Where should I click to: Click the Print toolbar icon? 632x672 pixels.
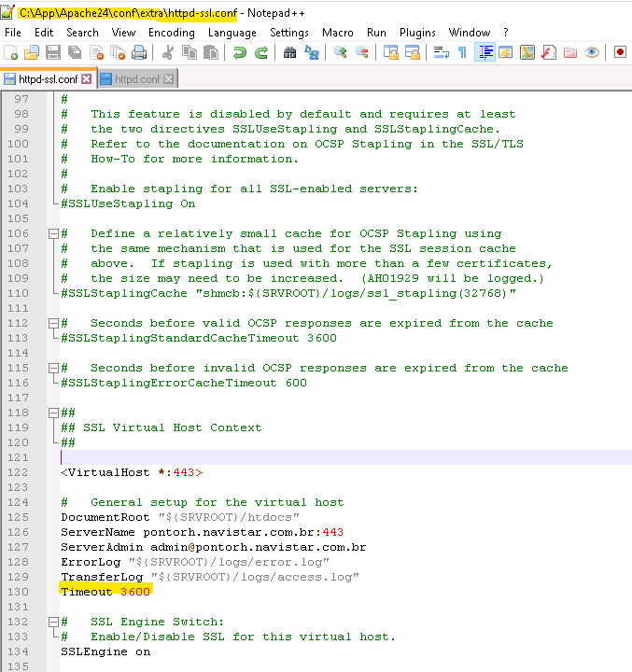pos(139,52)
